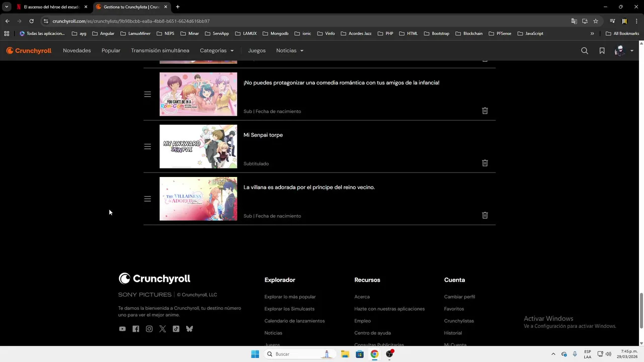Open the Popular menu item

click(111, 51)
